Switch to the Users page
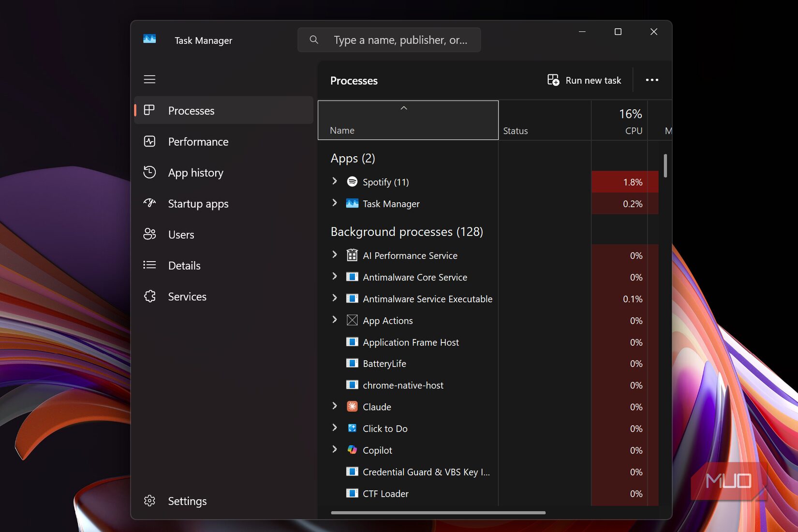Screen dimensions: 798x532 pos(223,234)
